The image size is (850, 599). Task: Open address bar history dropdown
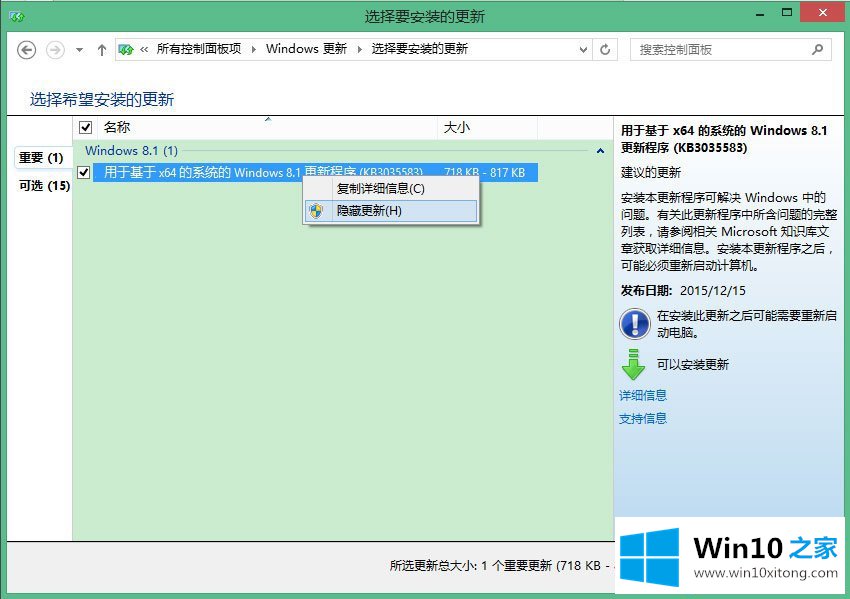(583, 50)
